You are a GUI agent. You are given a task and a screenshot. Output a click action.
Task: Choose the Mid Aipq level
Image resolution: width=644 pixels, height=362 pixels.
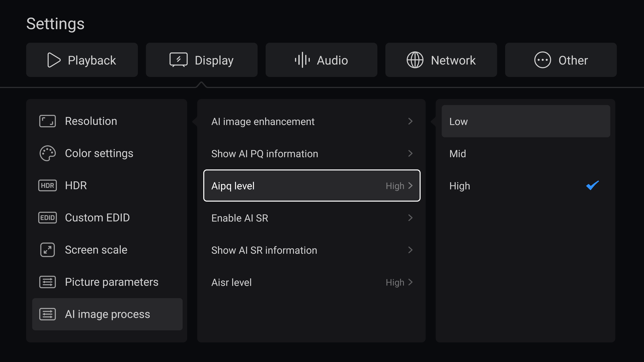tap(526, 153)
